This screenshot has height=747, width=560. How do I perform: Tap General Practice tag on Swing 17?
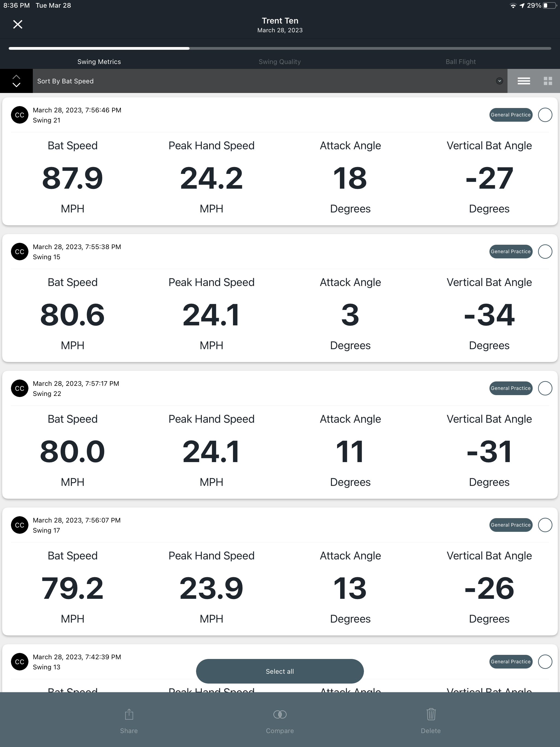[x=510, y=525]
